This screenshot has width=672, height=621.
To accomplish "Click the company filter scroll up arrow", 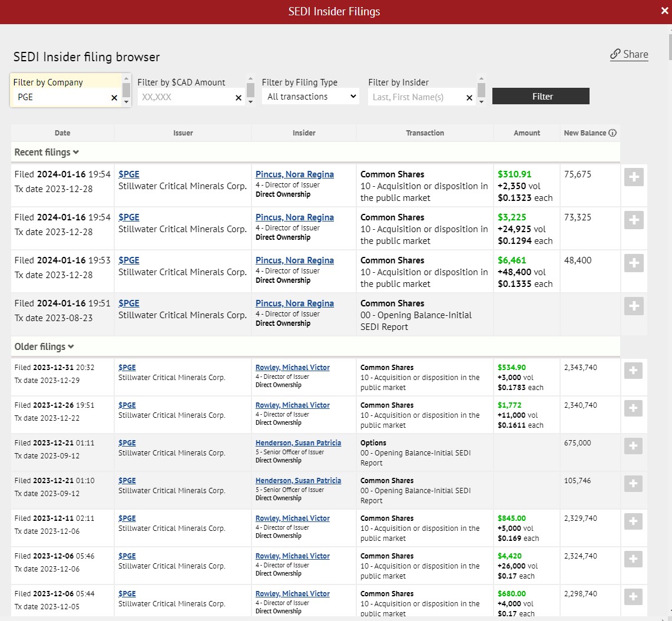I will click(x=126, y=78).
